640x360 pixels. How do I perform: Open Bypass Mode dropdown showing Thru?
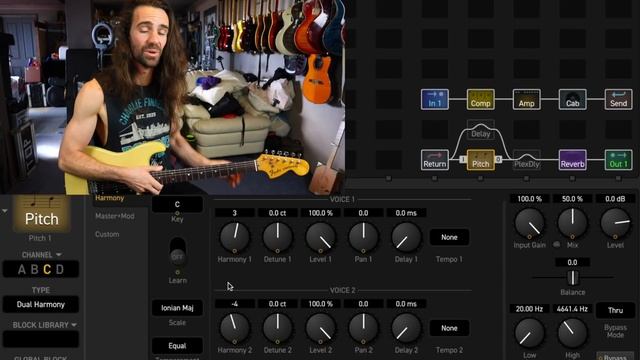click(x=615, y=311)
